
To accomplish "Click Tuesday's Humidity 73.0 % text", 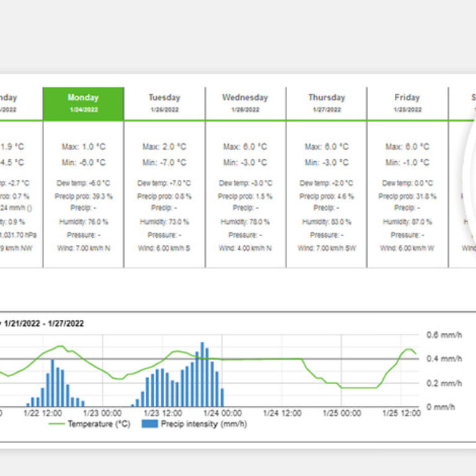I will coord(164,222).
